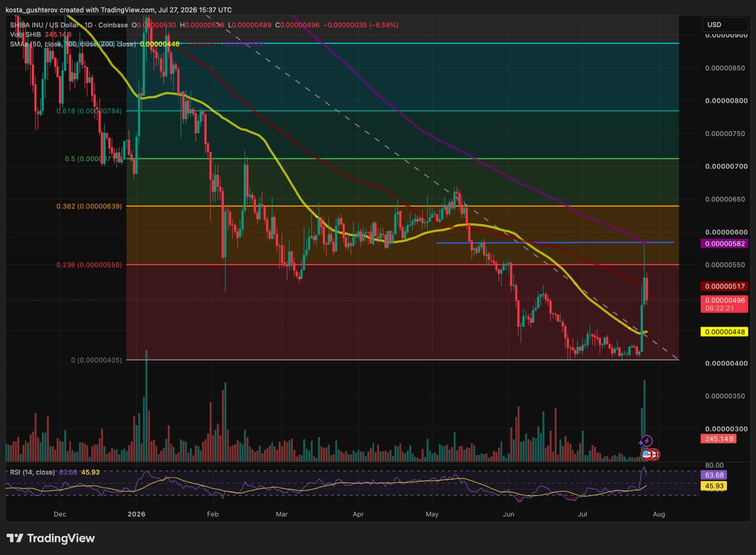
Task: Click the 0.00000350 price axis tick
Action: (x=725, y=396)
